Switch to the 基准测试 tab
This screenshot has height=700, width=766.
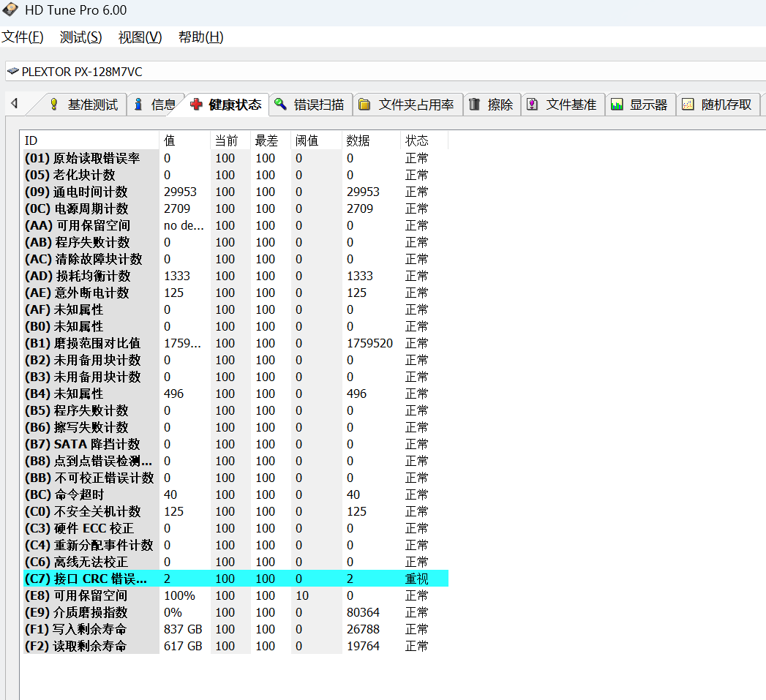[85, 105]
